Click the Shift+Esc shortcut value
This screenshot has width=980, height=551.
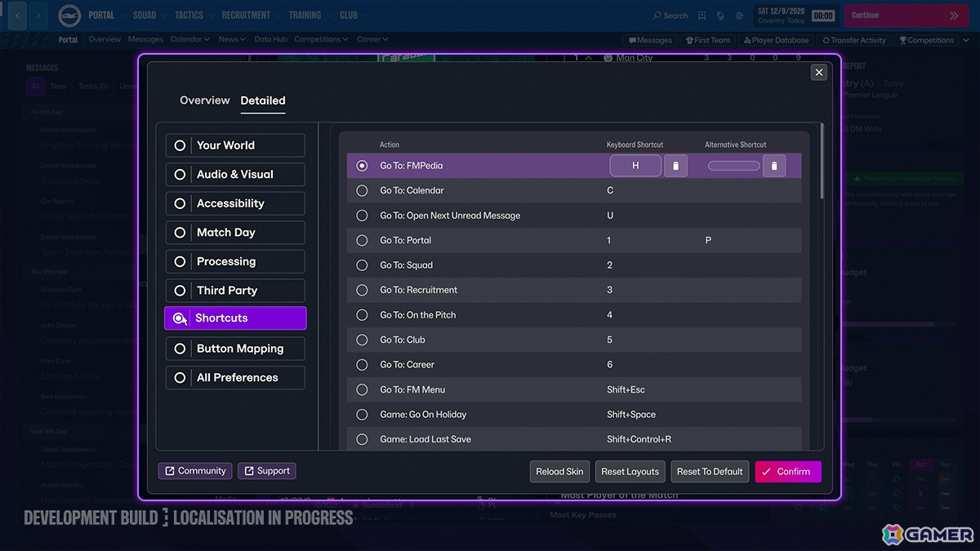626,389
